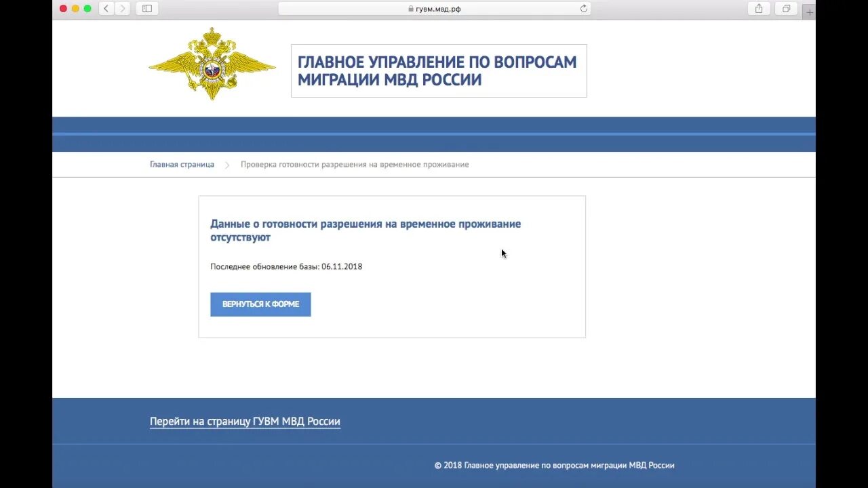Viewport: 868px width, 488px height.
Task: Click the green full-screen window button
Action: pyautogui.click(x=87, y=9)
